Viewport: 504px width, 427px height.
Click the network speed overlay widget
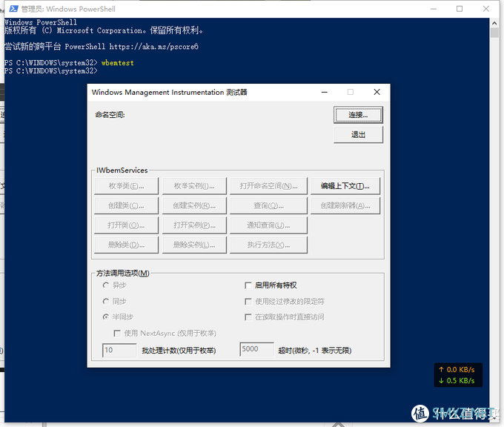(x=458, y=375)
